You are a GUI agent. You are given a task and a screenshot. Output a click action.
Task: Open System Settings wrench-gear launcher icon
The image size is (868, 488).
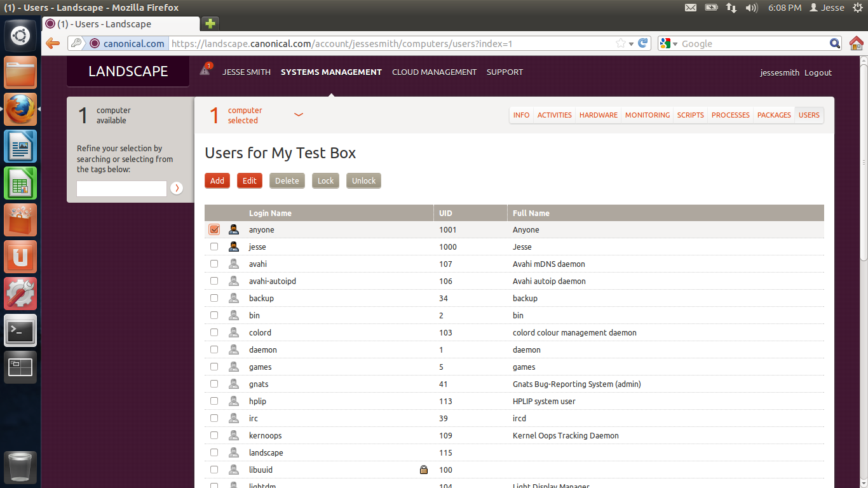coord(20,294)
